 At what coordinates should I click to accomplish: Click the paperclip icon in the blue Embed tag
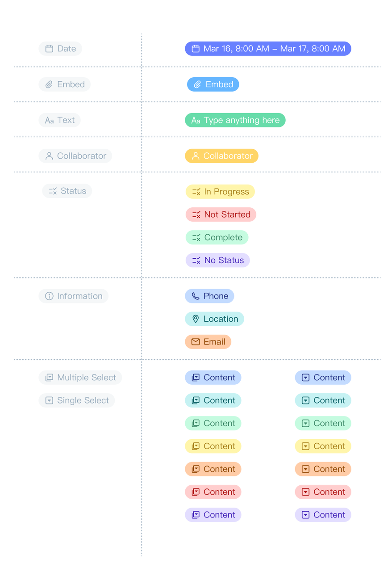(197, 84)
